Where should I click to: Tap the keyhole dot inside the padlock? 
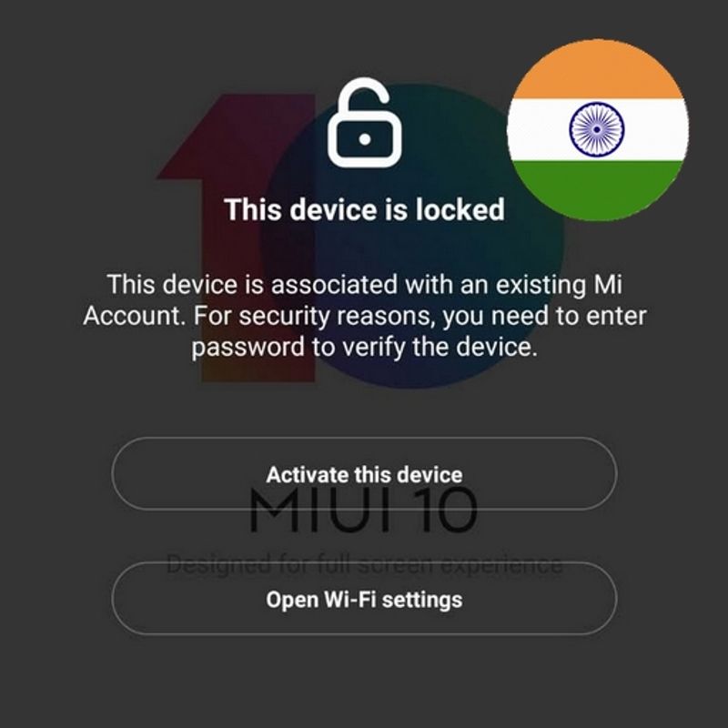[365, 139]
